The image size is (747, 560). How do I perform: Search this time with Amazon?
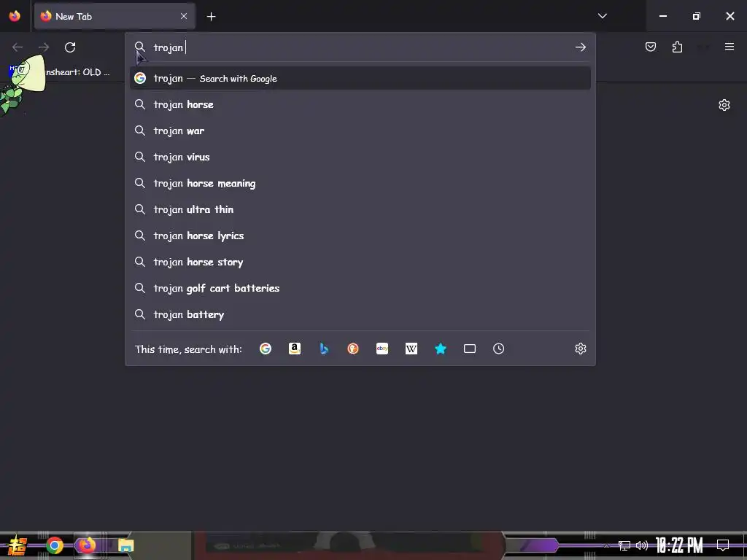295,349
